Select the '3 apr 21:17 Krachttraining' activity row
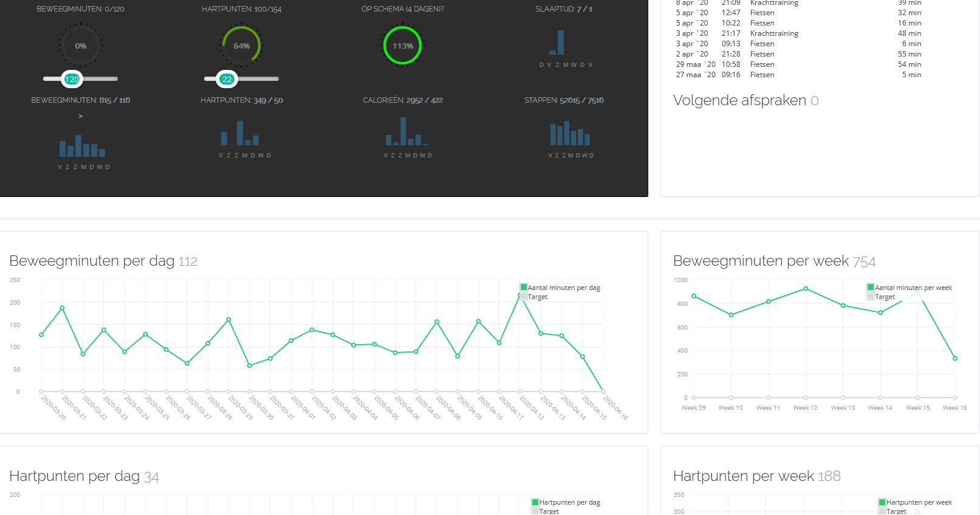The image size is (980, 515). [x=798, y=33]
